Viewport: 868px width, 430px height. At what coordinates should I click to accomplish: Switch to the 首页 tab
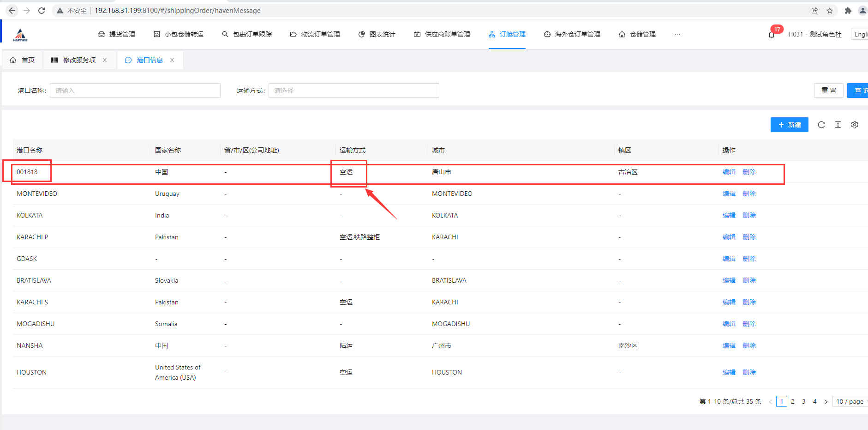23,60
